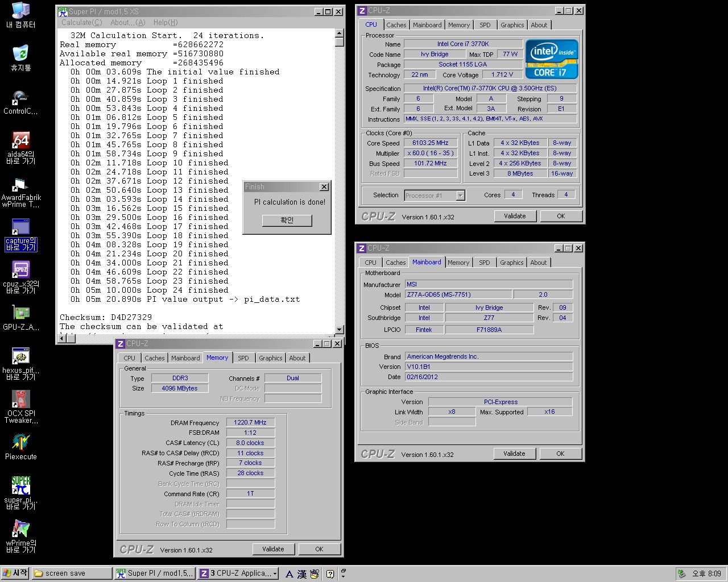Click OK in CPU-Z Memory window
728x582 pixels.
tap(319, 549)
